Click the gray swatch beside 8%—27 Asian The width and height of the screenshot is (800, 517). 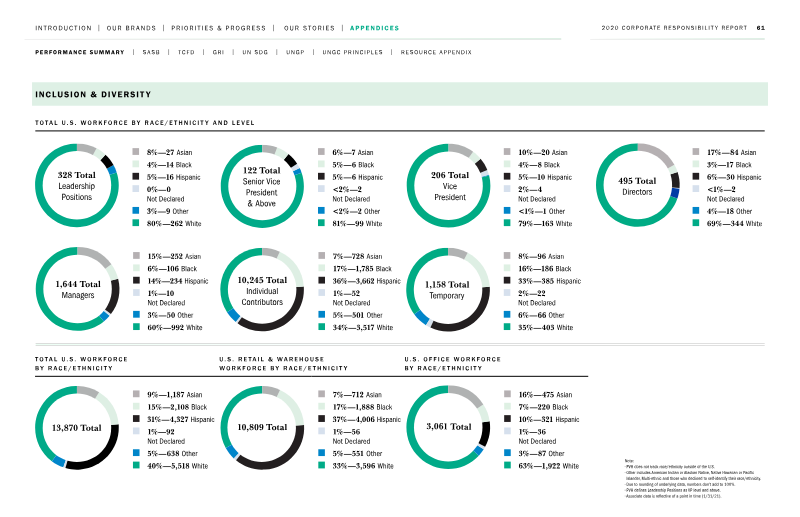click(136, 152)
